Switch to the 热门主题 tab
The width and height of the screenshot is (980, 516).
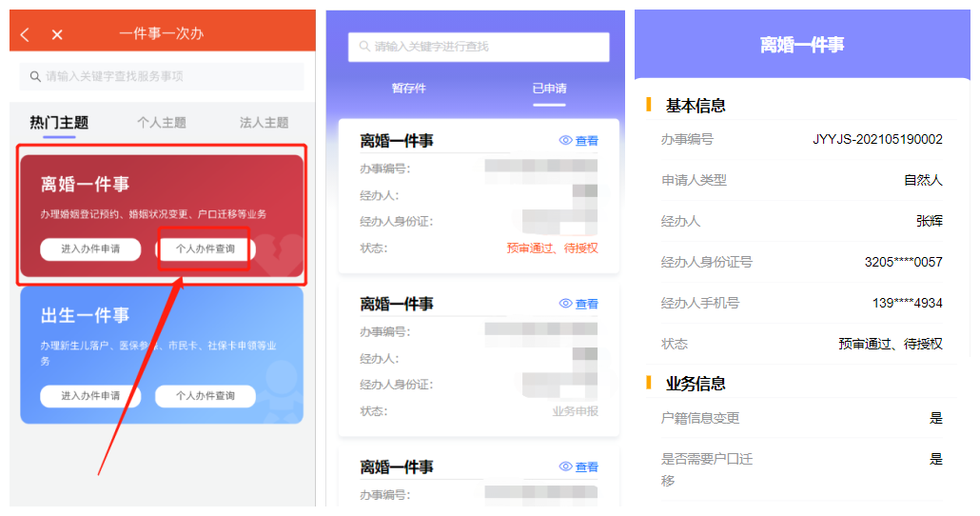point(59,123)
